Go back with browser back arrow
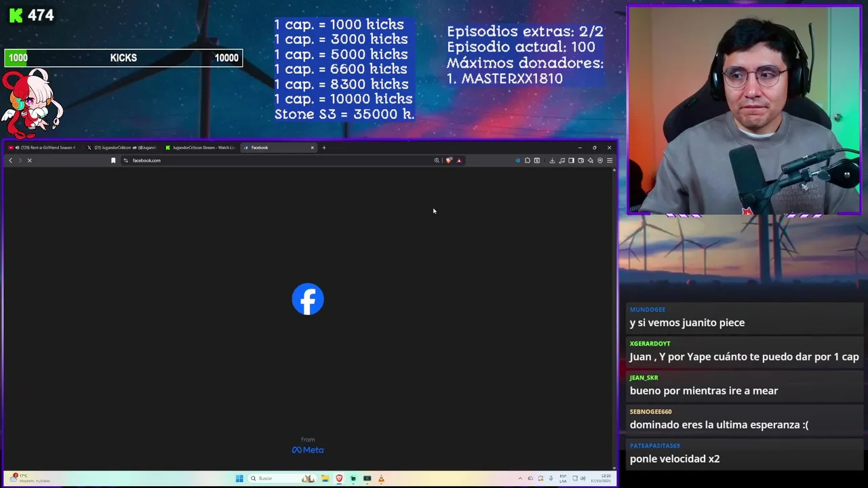The height and width of the screenshot is (488, 868). 10,161
